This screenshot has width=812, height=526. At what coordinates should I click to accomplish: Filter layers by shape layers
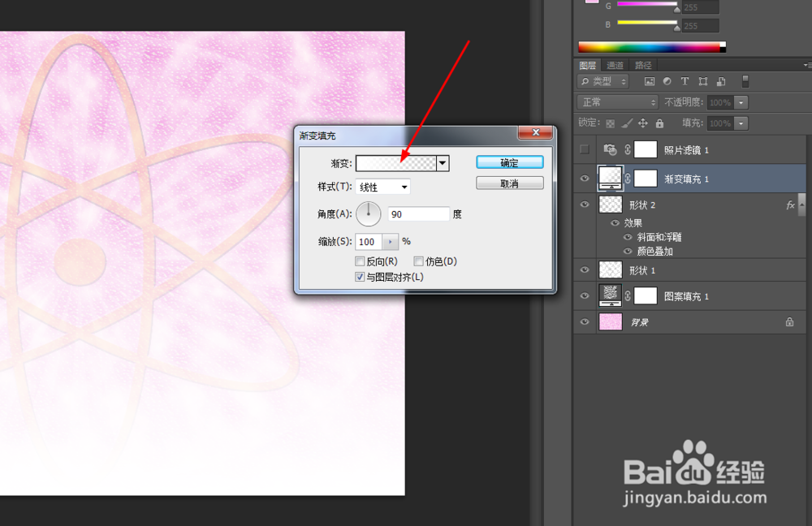702,81
